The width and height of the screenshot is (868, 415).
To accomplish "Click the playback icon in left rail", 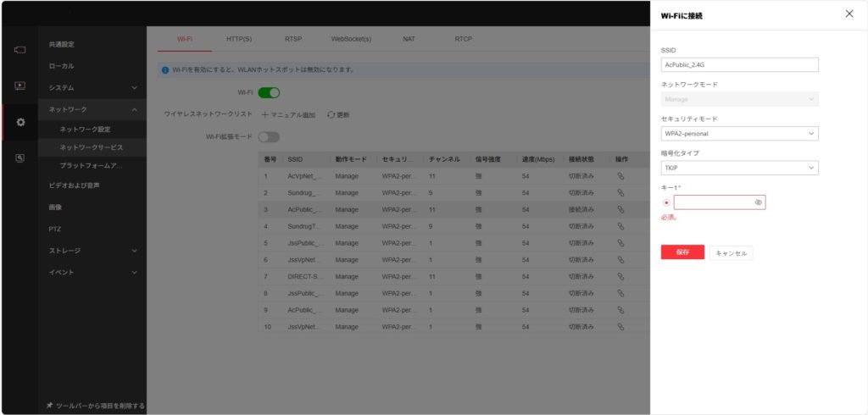I will click(20, 86).
